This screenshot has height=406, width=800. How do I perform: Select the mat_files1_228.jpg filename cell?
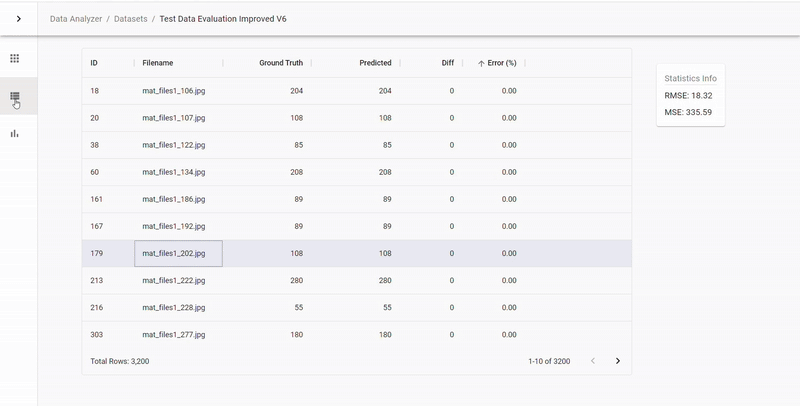coord(179,308)
